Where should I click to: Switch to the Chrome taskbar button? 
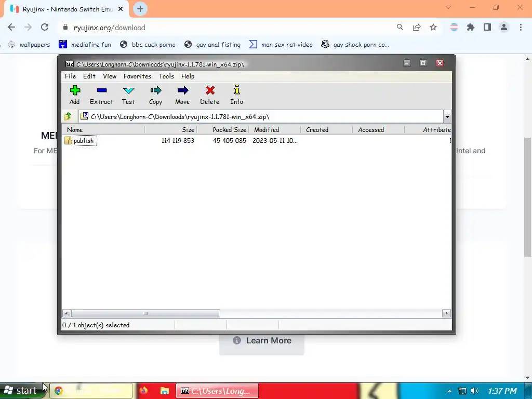tap(91, 391)
